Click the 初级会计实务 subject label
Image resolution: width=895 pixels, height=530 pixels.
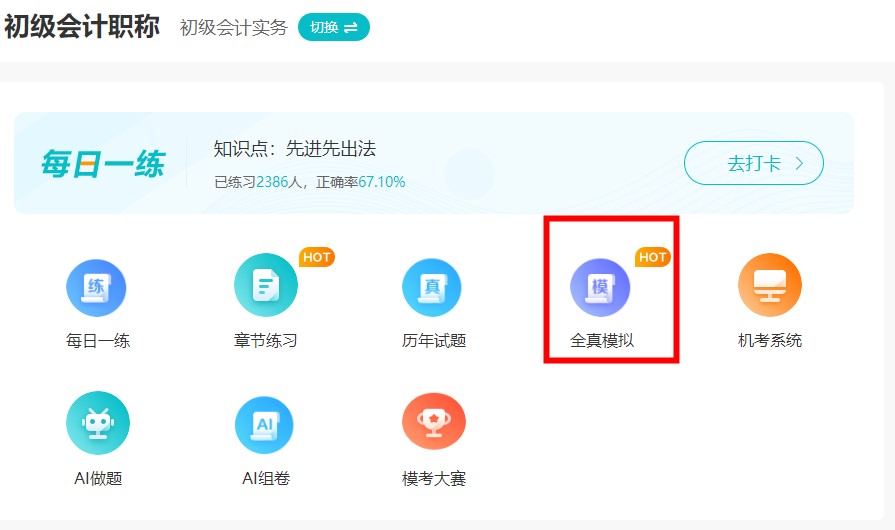click(x=233, y=28)
